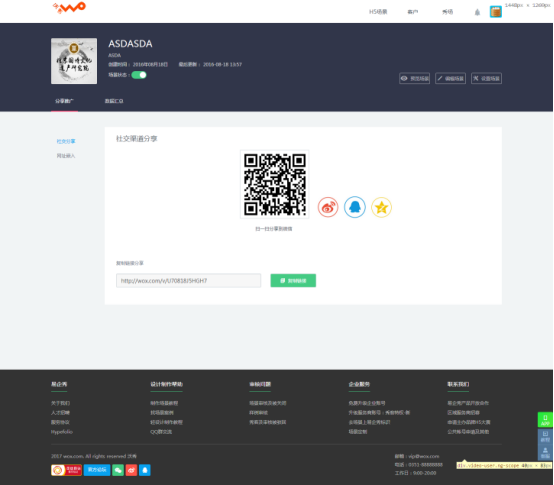
Task: Open blue QQ icon in footer
Action: click(x=145, y=470)
